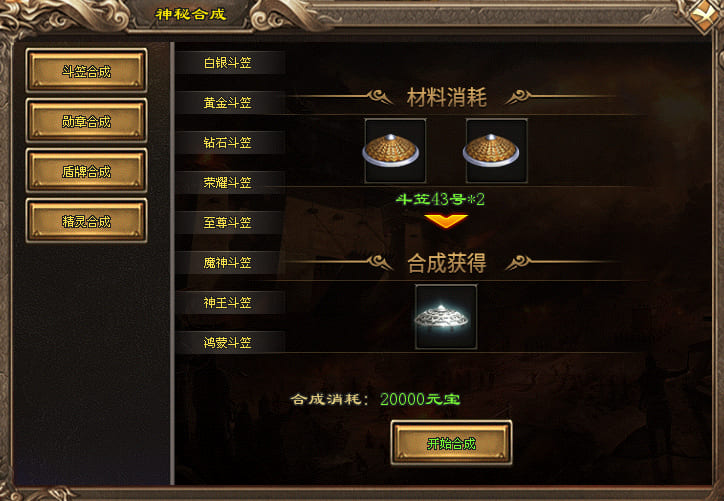
Task: Select 黄金斗笠 from the list
Action: point(230,103)
